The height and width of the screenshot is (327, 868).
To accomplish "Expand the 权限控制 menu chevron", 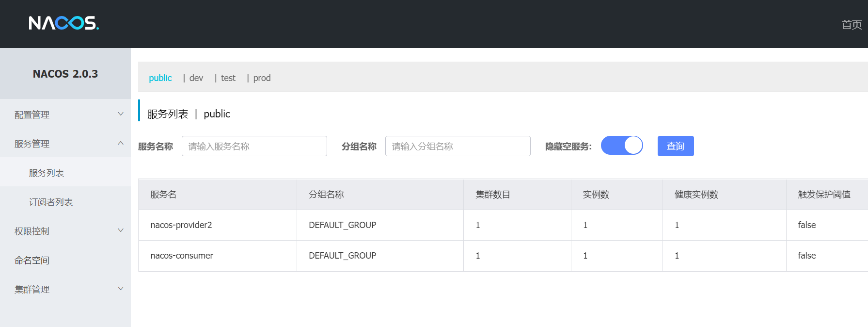I will coord(121,230).
